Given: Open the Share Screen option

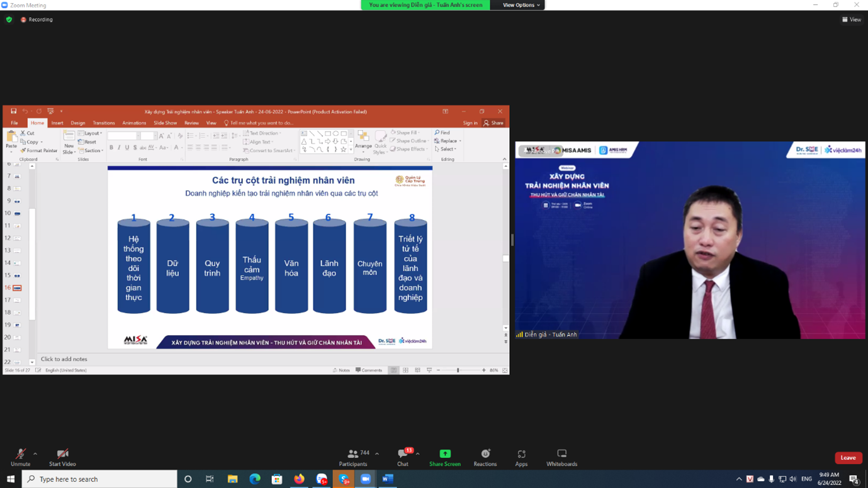Looking at the screenshot, I should tap(444, 457).
